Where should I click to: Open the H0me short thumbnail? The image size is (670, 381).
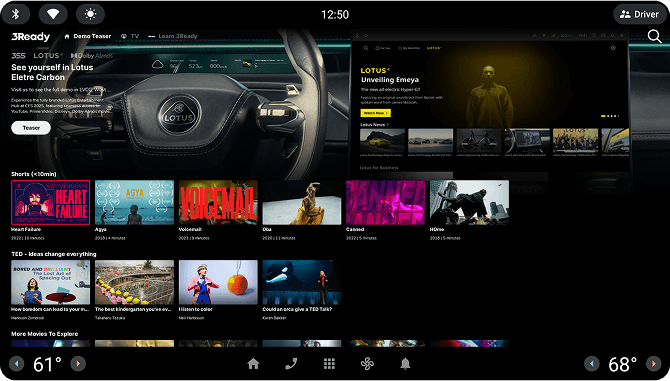(x=469, y=202)
